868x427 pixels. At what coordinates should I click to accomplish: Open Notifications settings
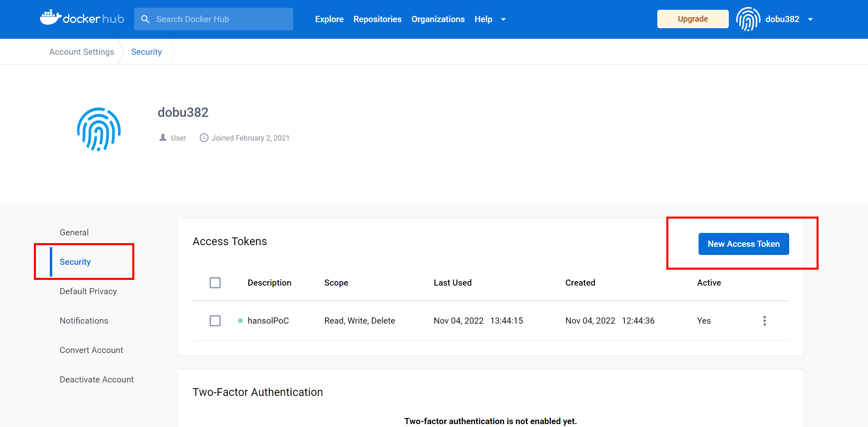pos(84,321)
